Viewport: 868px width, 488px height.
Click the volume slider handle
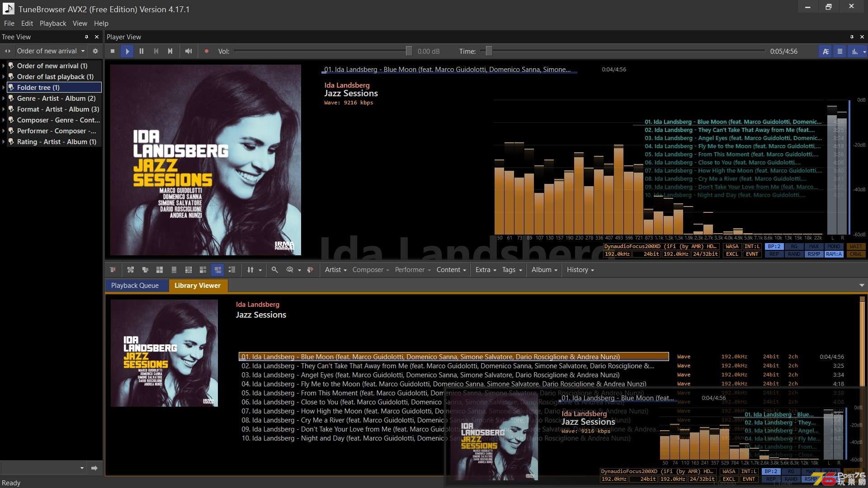[409, 51]
